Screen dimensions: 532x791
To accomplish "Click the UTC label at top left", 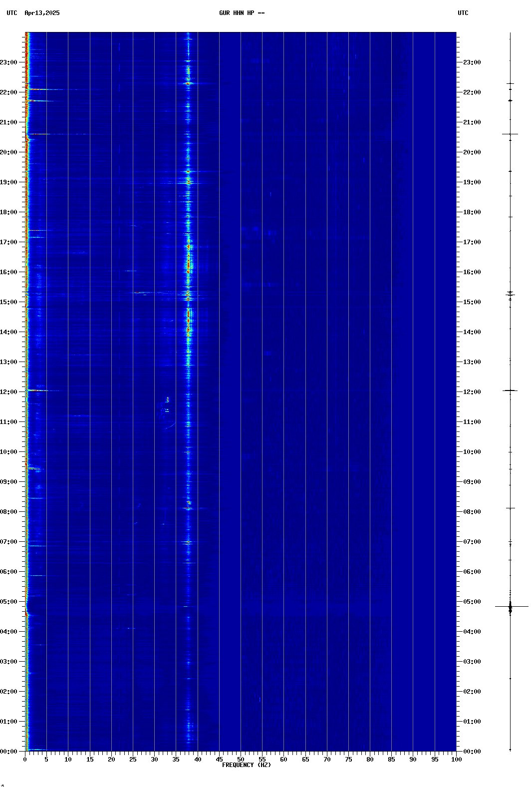I will pos(12,13).
